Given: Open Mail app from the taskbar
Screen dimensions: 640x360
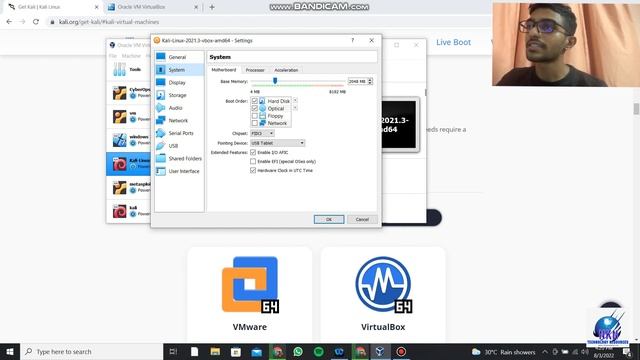Looking at the screenshot, I should [x=257, y=351].
